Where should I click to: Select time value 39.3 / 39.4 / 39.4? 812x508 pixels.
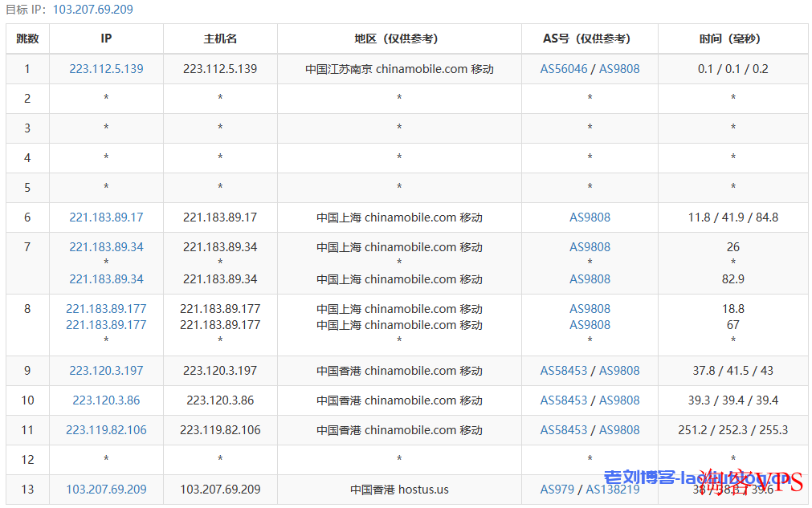(732, 400)
